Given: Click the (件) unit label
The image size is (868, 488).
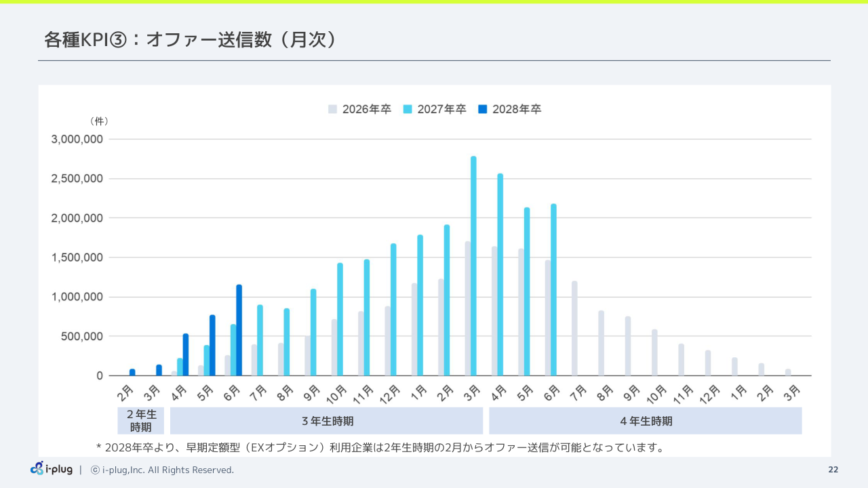Looking at the screenshot, I should pos(98,121).
